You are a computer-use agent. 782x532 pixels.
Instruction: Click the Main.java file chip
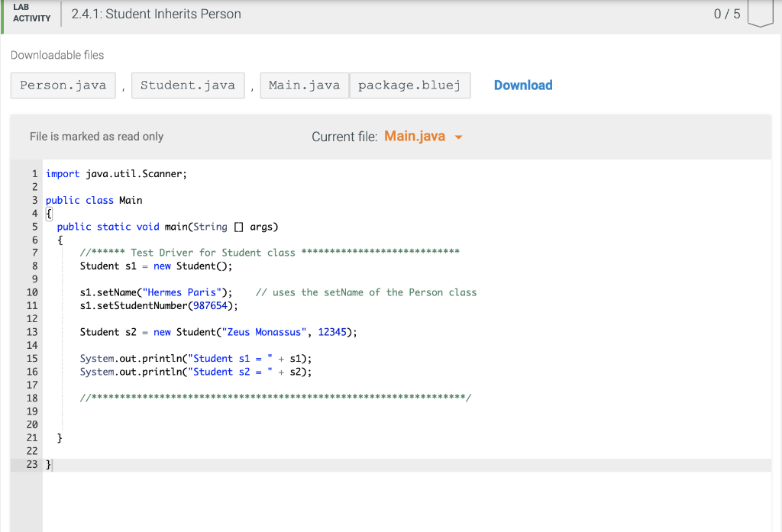pyautogui.click(x=304, y=85)
